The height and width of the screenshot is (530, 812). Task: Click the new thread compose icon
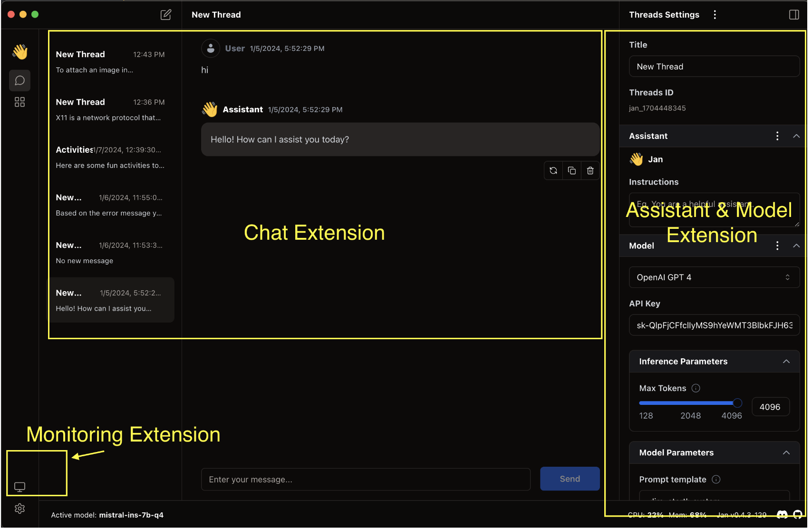(165, 15)
